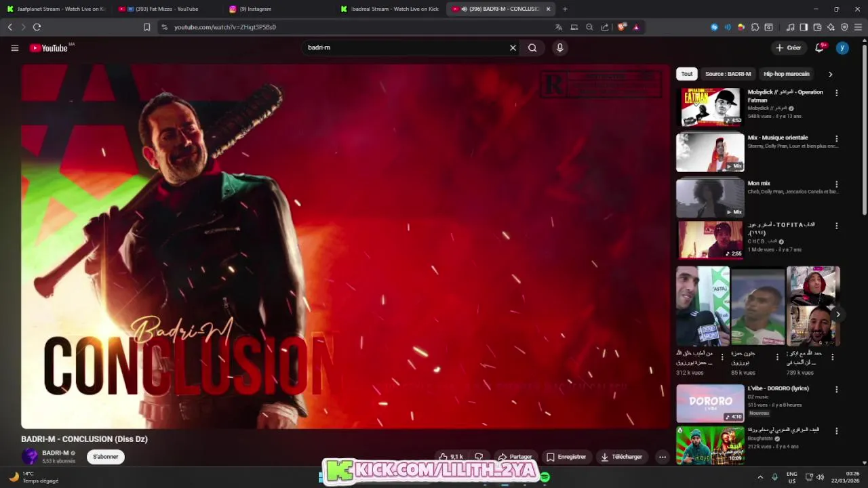Share this page from the address bar
The width and height of the screenshot is (868, 488).
coord(605,27)
